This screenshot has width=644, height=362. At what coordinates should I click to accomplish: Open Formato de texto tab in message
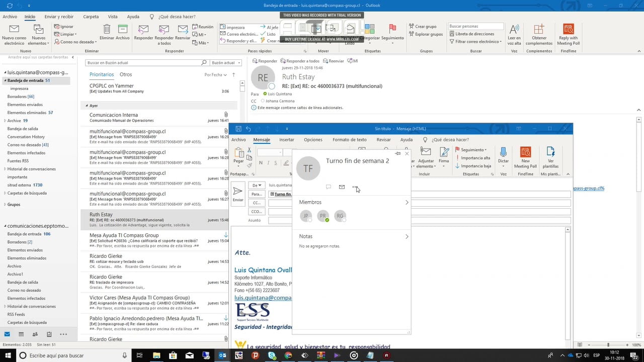pos(350,140)
